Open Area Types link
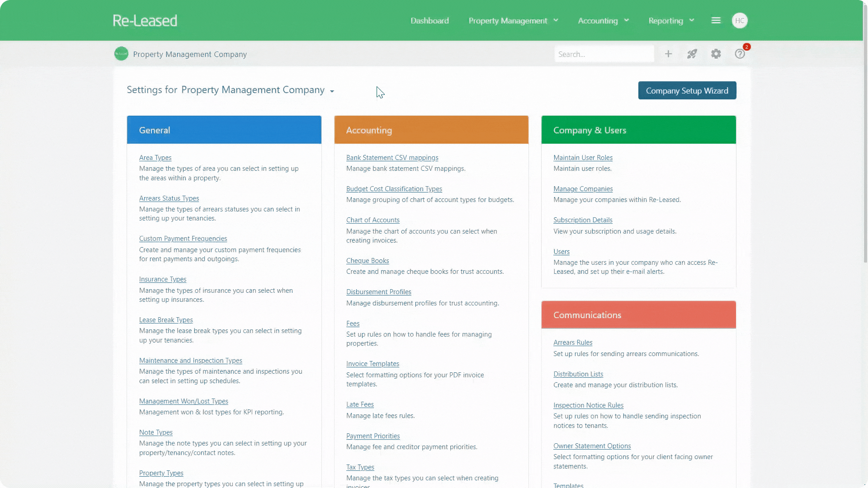 click(x=155, y=157)
